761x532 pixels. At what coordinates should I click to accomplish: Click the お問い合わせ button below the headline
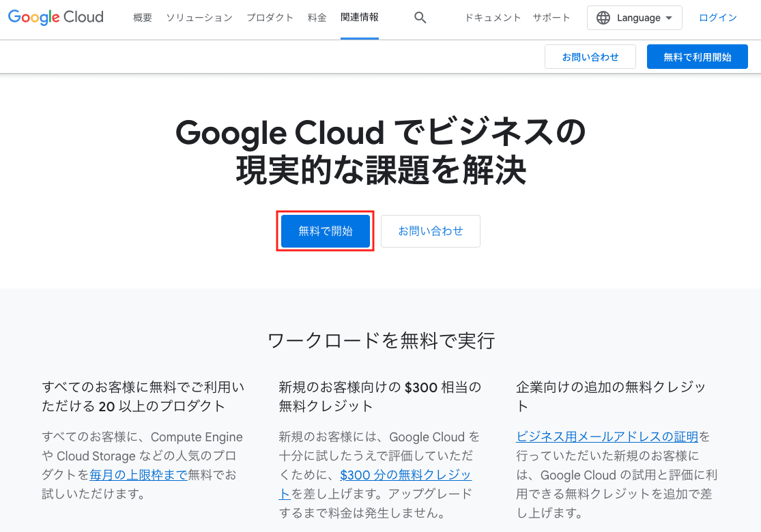coord(431,231)
